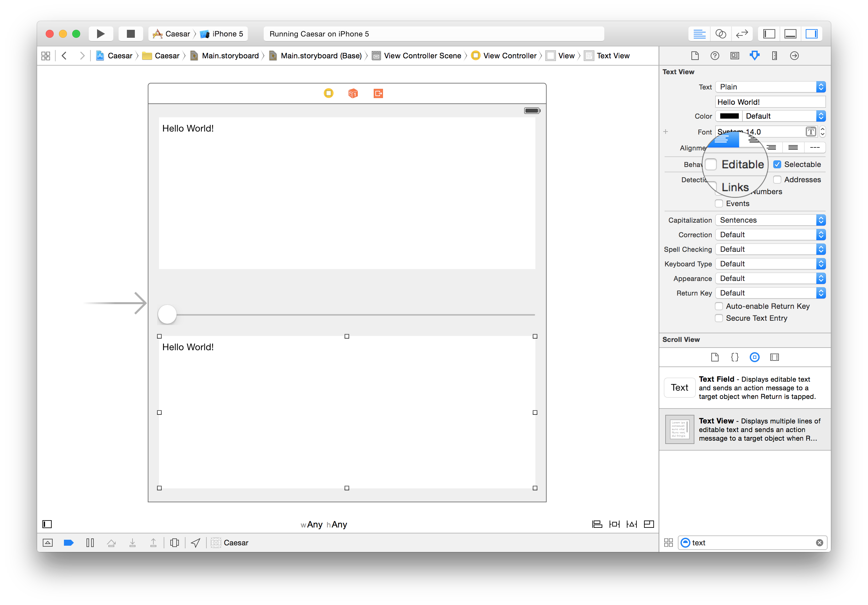This screenshot has height=605, width=868.
Task: Pause program execution
Action: [x=90, y=543]
